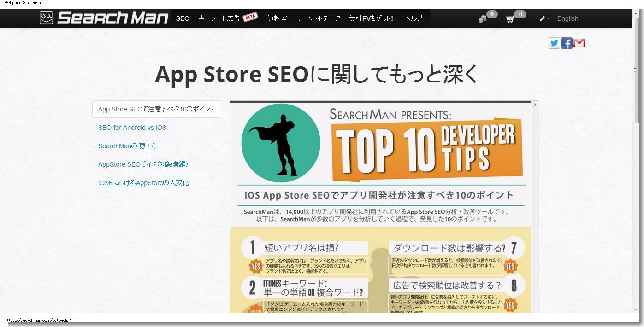Open the SEO for Android vs iOS tutorial
The image size is (644, 327).
click(x=132, y=128)
